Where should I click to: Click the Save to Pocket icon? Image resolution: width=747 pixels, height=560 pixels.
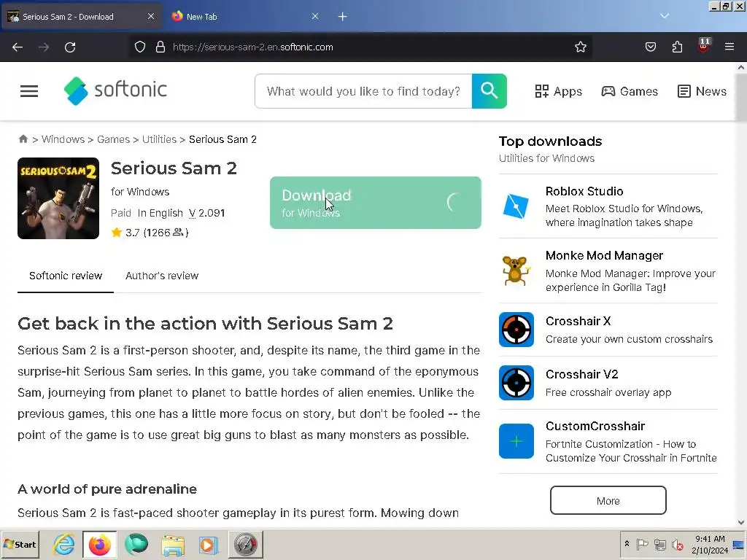650,47
